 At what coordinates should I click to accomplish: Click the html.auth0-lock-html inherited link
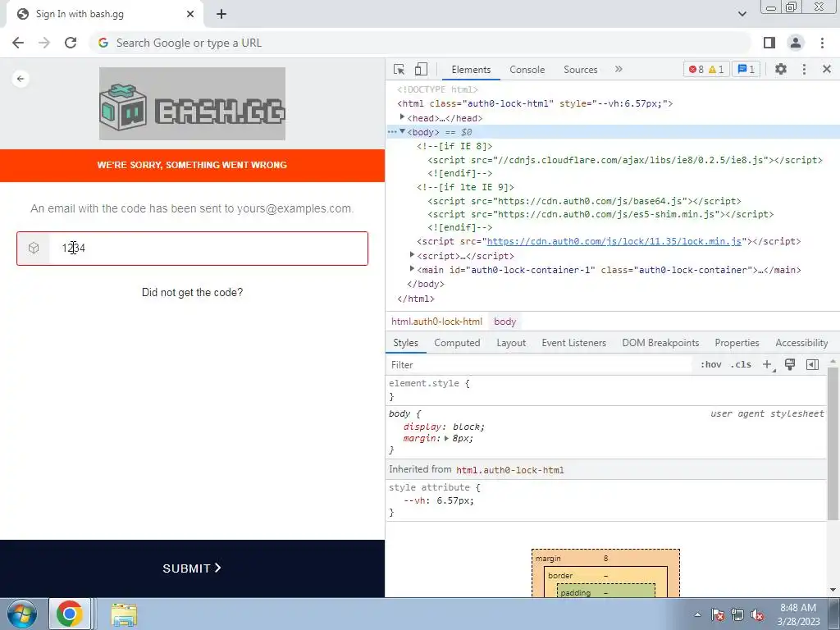(510, 470)
